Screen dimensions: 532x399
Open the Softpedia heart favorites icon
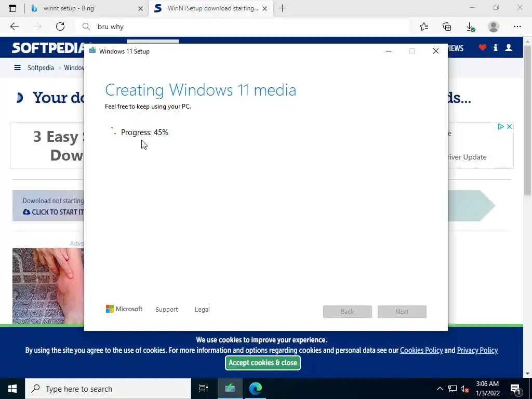pyautogui.click(x=483, y=47)
